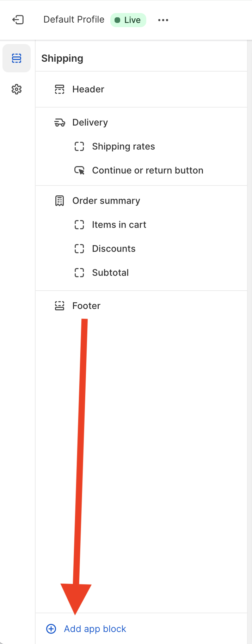Select the Shipping rates block
252x644 pixels.
coord(141,146)
